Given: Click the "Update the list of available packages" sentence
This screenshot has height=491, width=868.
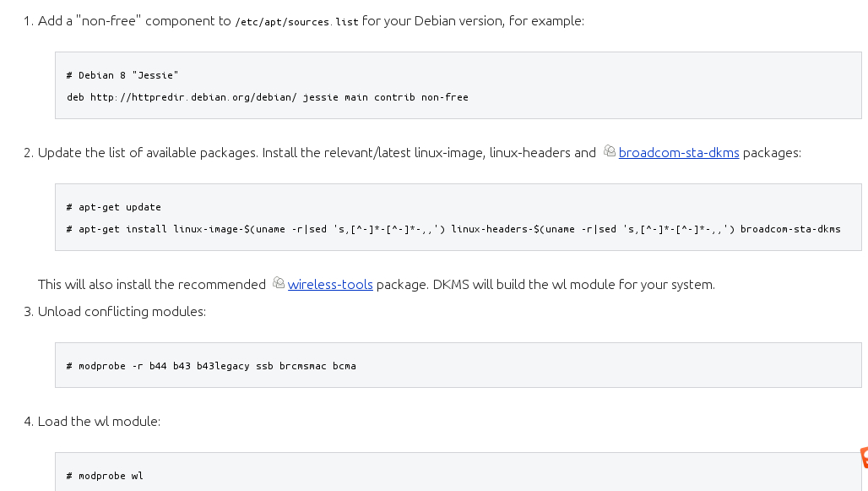Looking at the screenshot, I should point(148,153).
